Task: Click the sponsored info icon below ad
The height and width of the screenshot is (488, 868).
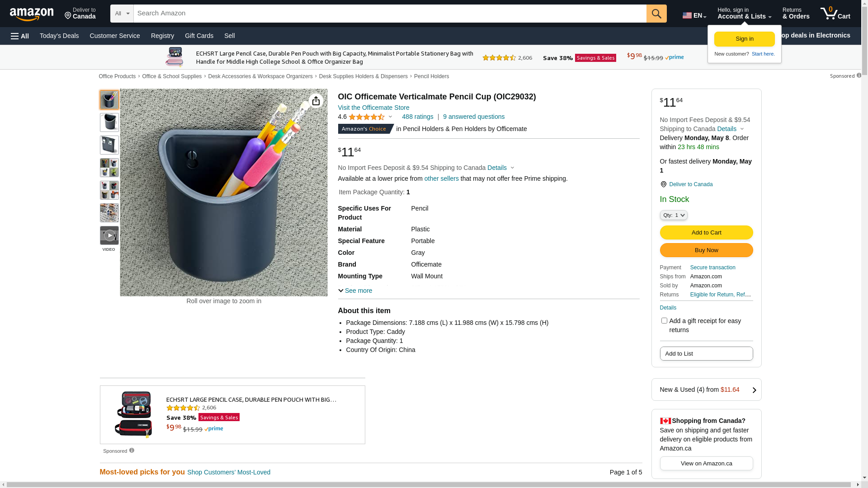Action: click(x=132, y=450)
